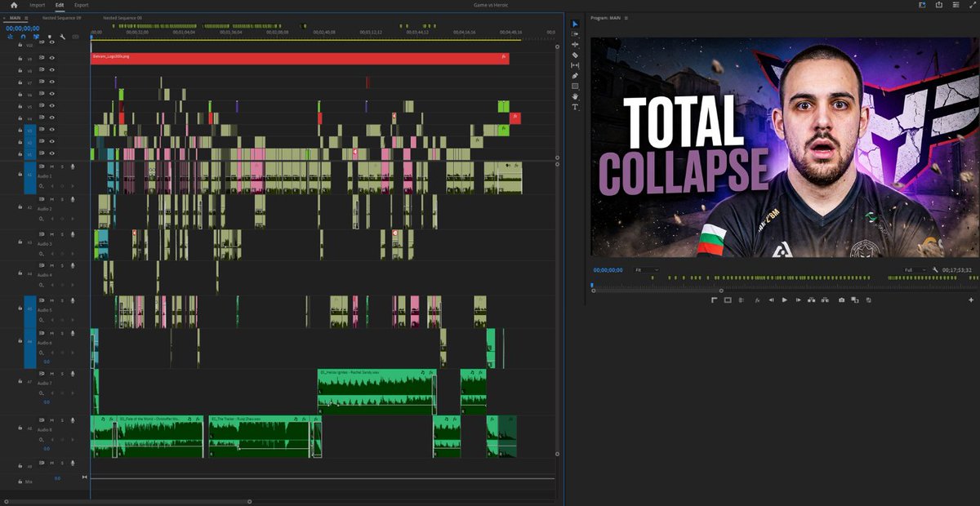Screen dimensions: 980x506
Task: Select the Selection tool arrow
Action: (x=575, y=24)
